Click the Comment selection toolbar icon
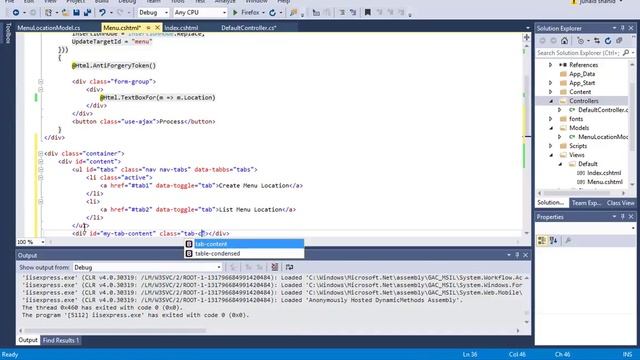 coord(342,13)
